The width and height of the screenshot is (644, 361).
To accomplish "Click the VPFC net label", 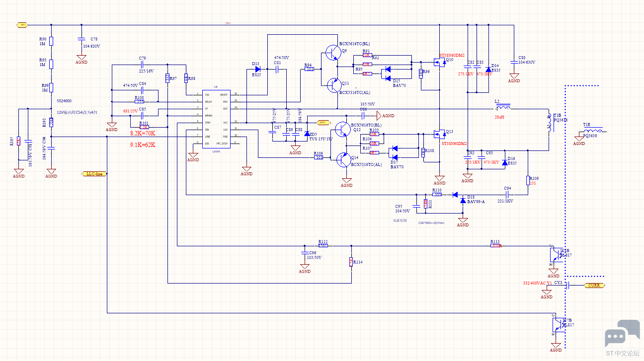I will coord(322,122).
